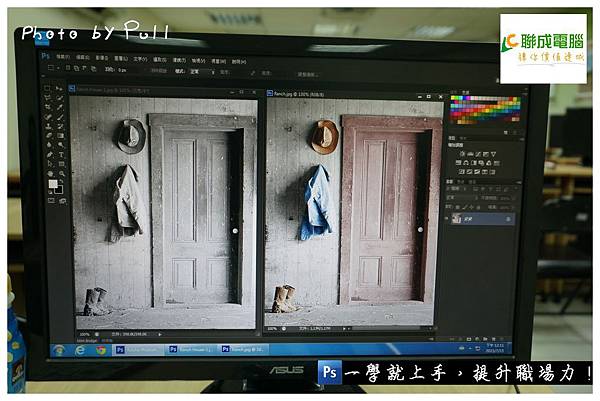Open the File menu
Screen dimensions: 600x401
63,57
